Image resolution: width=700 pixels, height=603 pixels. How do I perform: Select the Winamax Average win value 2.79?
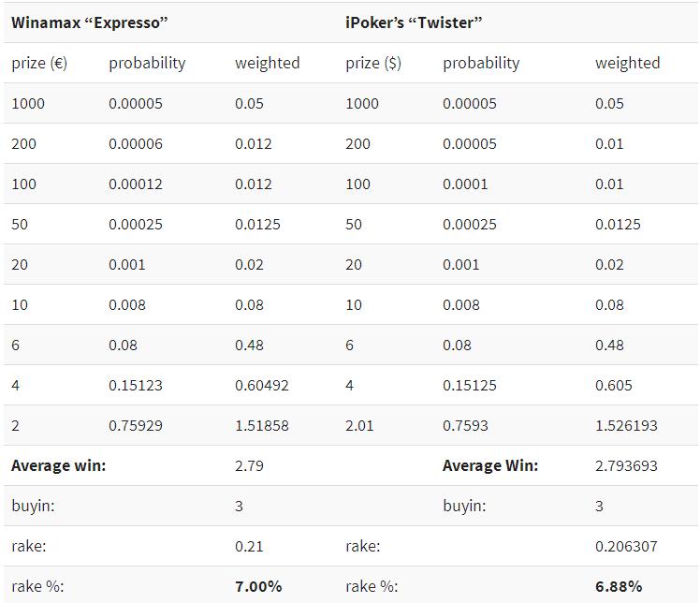pyautogui.click(x=249, y=465)
